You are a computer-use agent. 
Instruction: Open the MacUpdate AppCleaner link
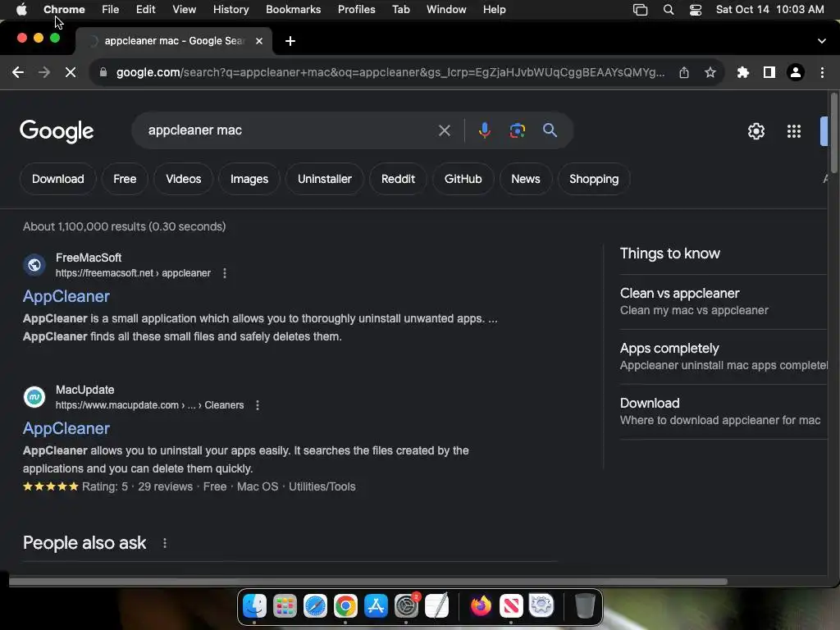click(66, 428)
